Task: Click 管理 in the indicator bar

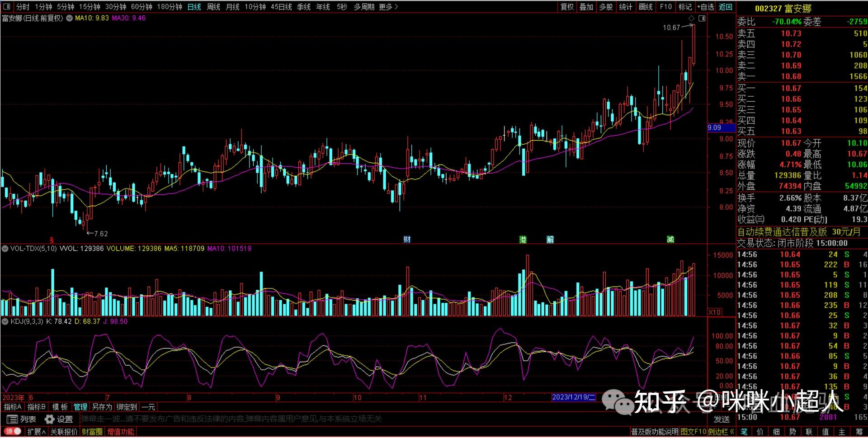Action: [x=80, y=407]
